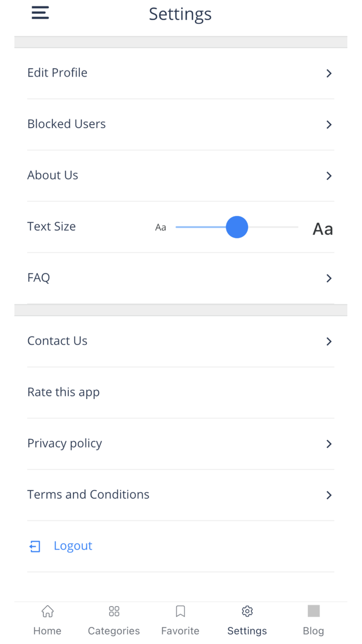Click the Logout arrow icon
The width and height of the screenshot is (362, 644).
point(35,546)
